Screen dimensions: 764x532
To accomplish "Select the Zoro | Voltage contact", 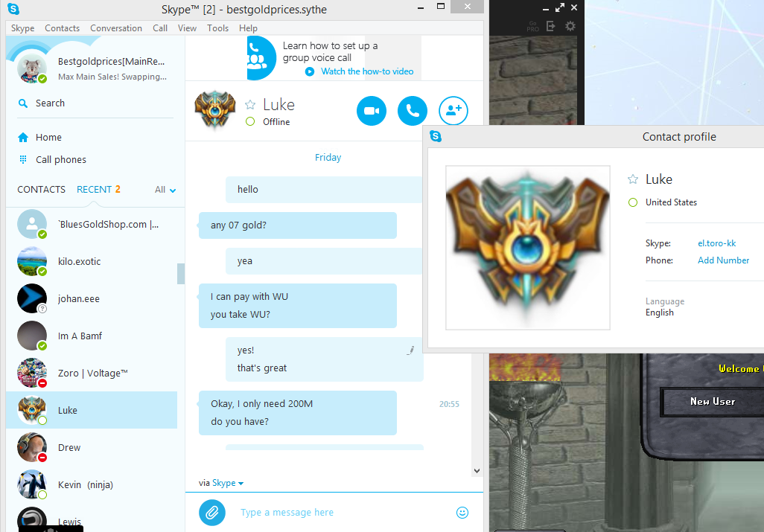I will coord(92,374).
